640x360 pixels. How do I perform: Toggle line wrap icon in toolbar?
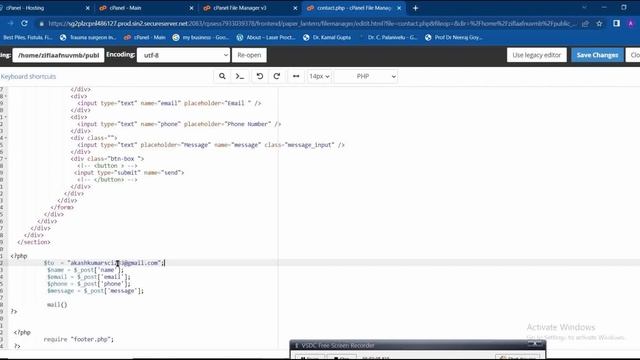pos(296,76)
